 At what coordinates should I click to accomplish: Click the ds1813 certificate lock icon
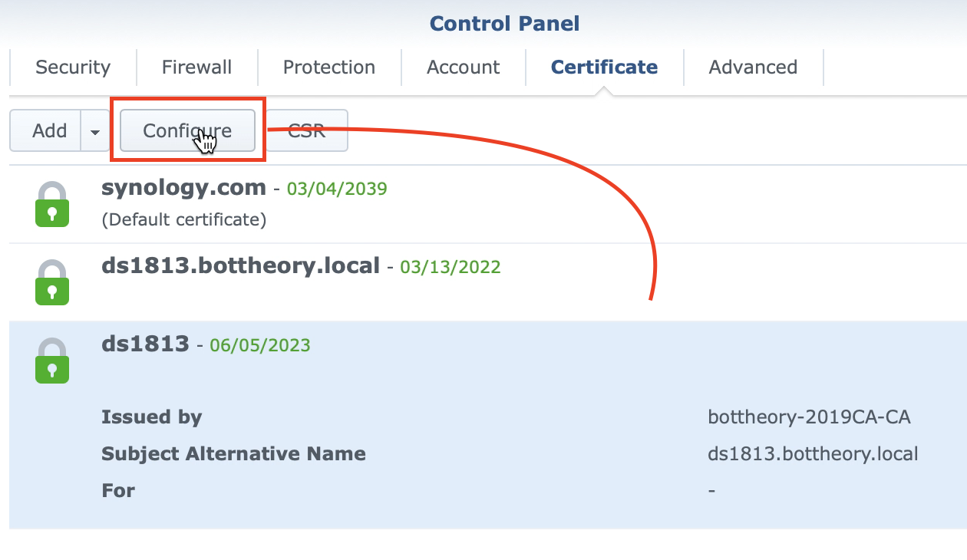pyautogui.click(x=52, y=361)
